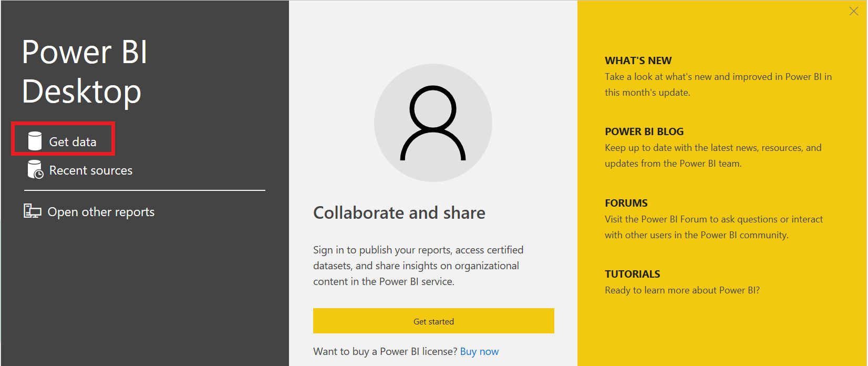Click the Open other reports icon

pos(32,211)
